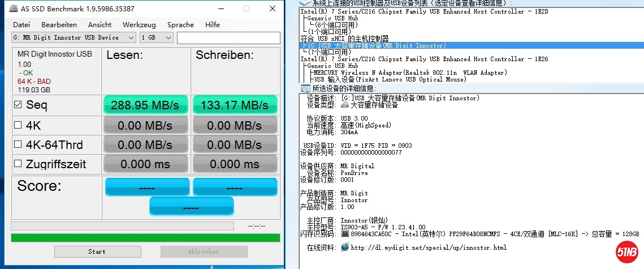This screenshot has width=644, height=269.
Task: Enable the 4K-64Thrd test checkbox
Action: pyautogui.click(x=18, y=145)
